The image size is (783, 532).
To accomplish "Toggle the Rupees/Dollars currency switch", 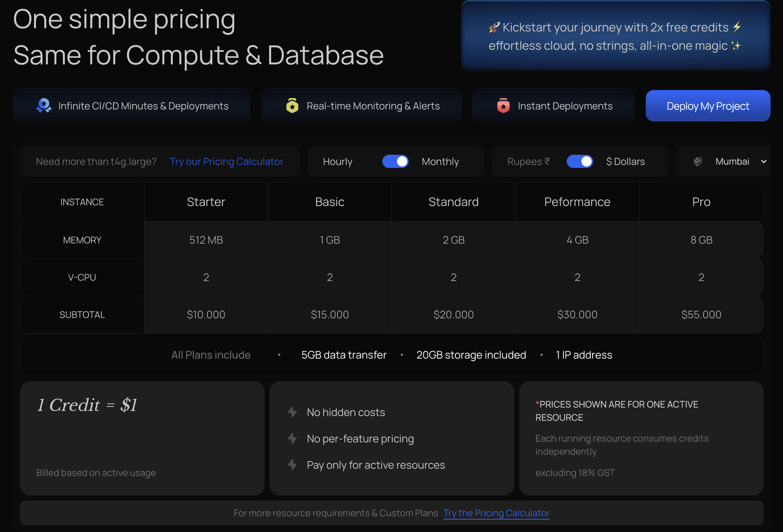I will (580, 161).
